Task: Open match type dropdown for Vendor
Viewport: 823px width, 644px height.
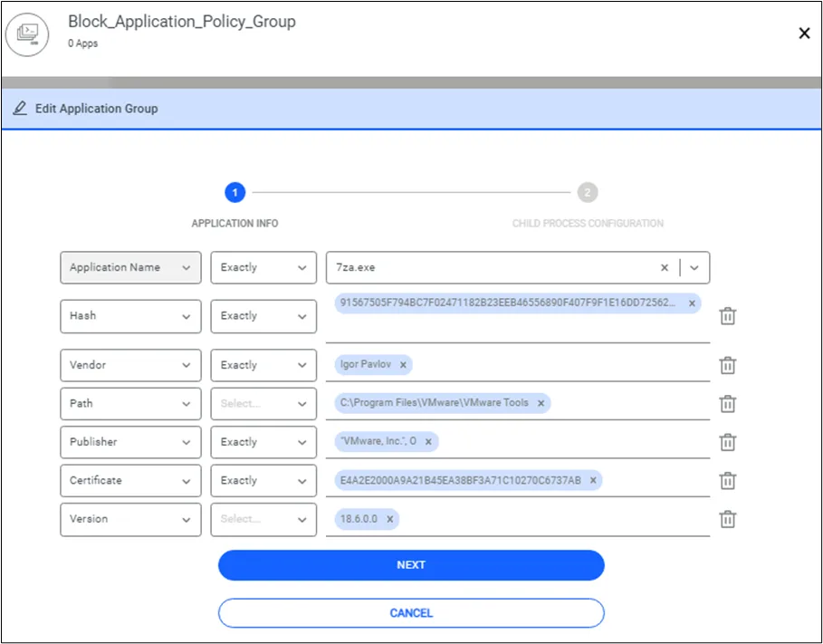Action: point(263,365)
